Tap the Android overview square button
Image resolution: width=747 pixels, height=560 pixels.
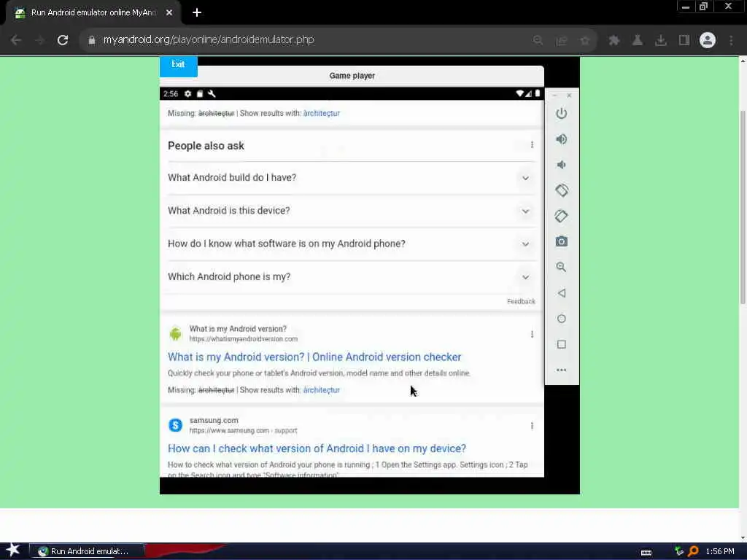point(561,344)
